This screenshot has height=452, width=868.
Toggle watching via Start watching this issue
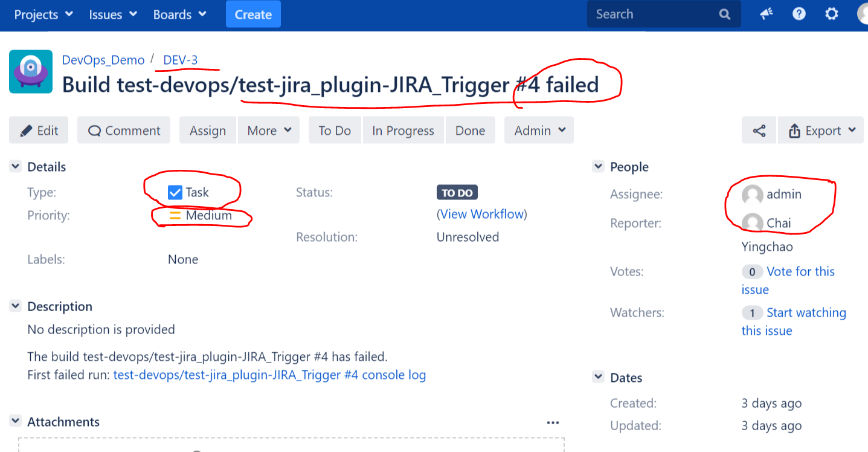tap(806, 312)
